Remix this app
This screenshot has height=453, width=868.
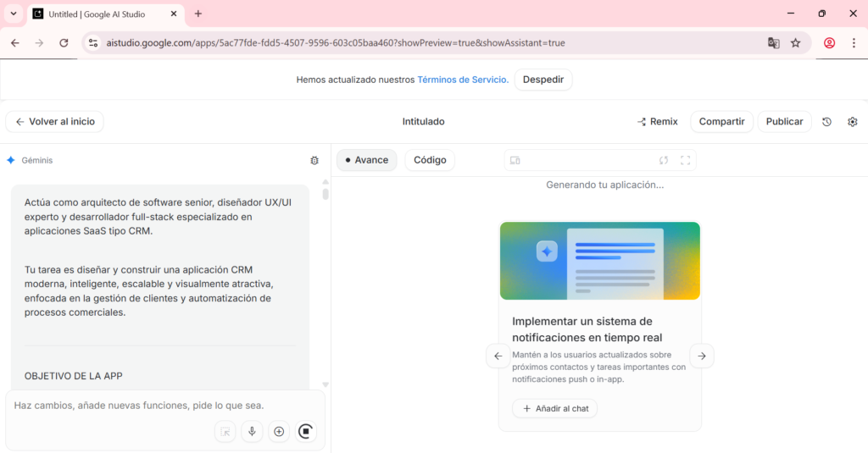(x=657, y=122)
